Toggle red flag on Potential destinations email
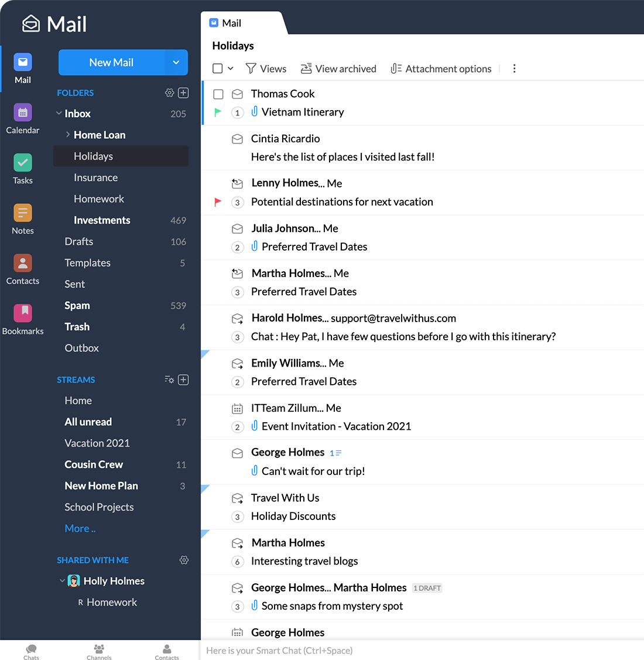The height and width of the screenshot is (660, 644). (218, 202)
